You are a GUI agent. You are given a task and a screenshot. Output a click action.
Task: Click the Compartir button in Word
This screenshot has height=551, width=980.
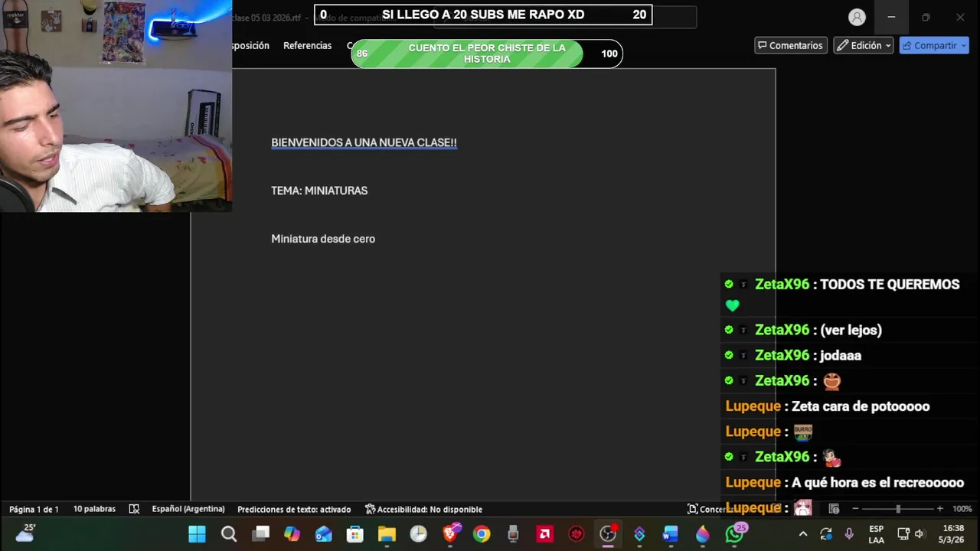click(934, 45)
